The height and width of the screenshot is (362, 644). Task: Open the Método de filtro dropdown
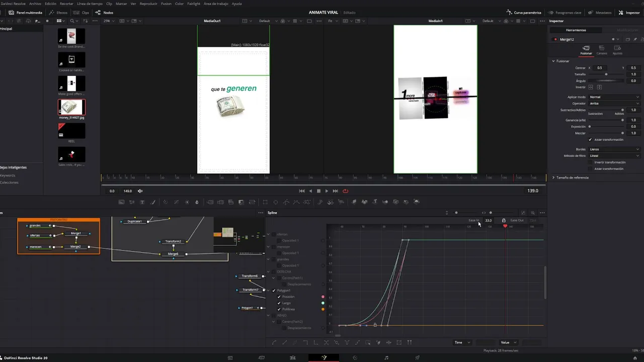click(x=614, y=156)
